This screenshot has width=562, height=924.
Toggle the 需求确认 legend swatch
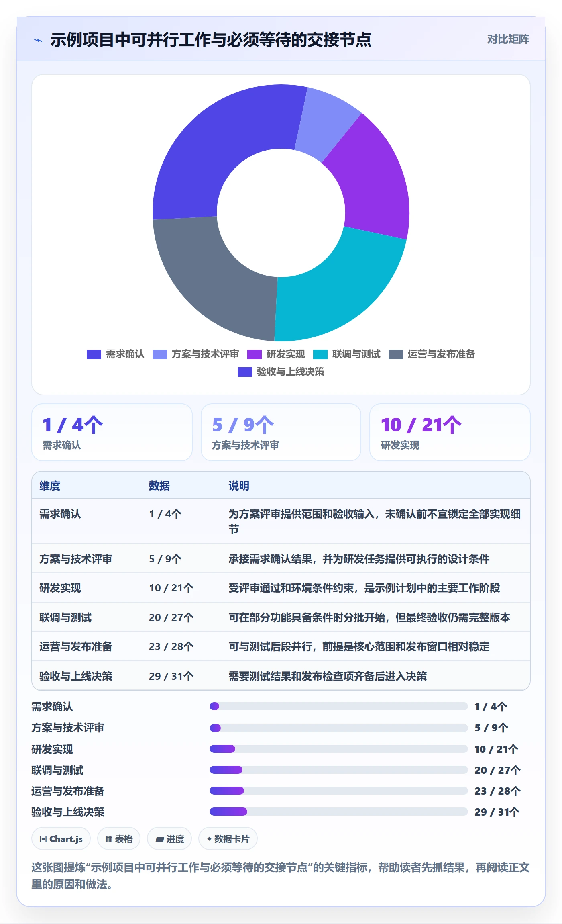tap(94, 354)
